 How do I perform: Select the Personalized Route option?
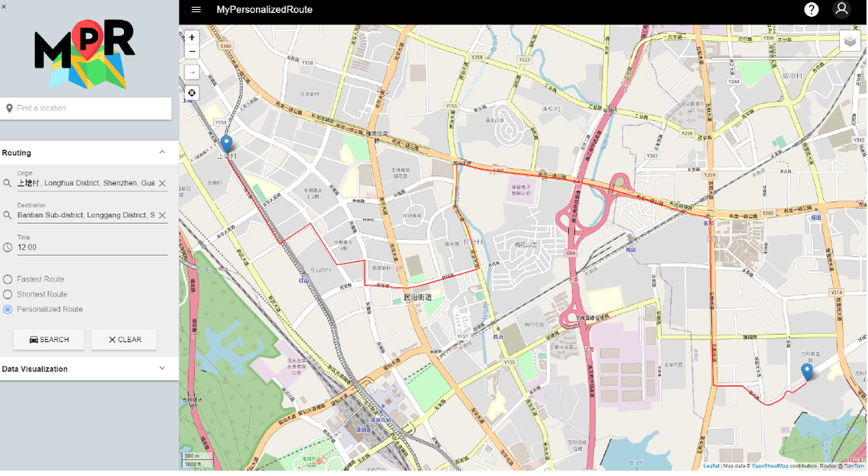(x=6, y=309)
